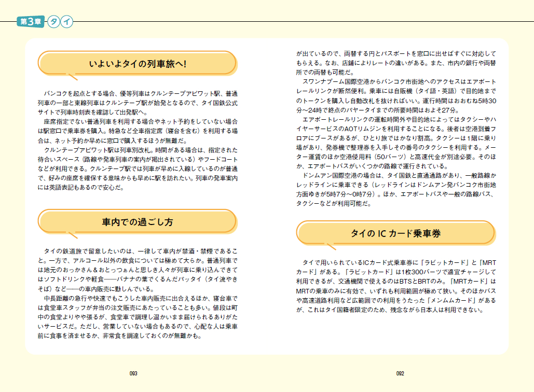
Task: Click the circled タイ chapter title
Action: coord(60,22)
